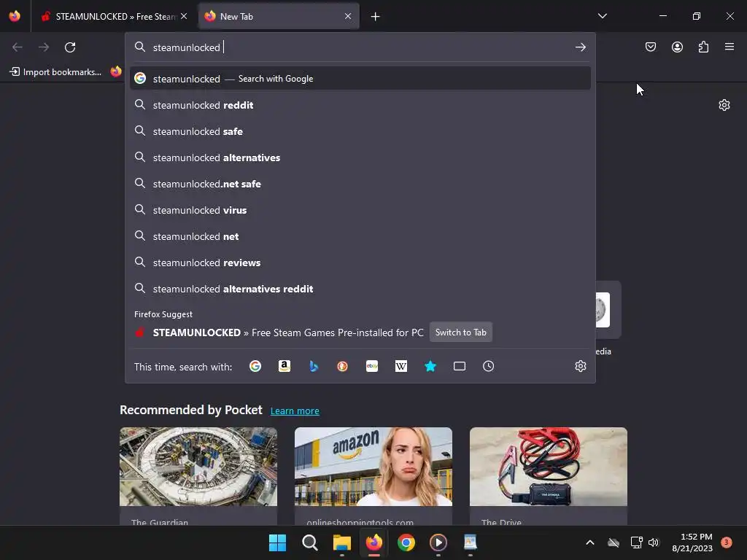Open network status tray icon
The width and height of the screenshot is (747, 560).
click(x=636, y=542)
